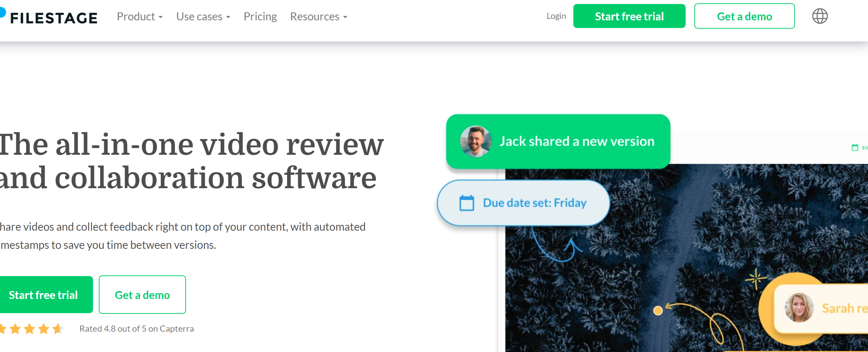868x352 pixels.
Task: Click 'Jack shared a new version' notification
Action: pos(558,141)
